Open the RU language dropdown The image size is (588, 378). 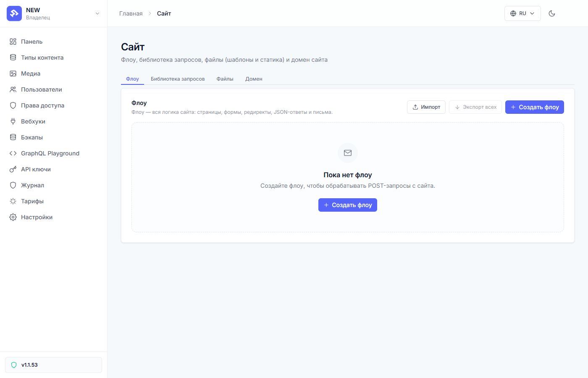(x=522, y=13)
